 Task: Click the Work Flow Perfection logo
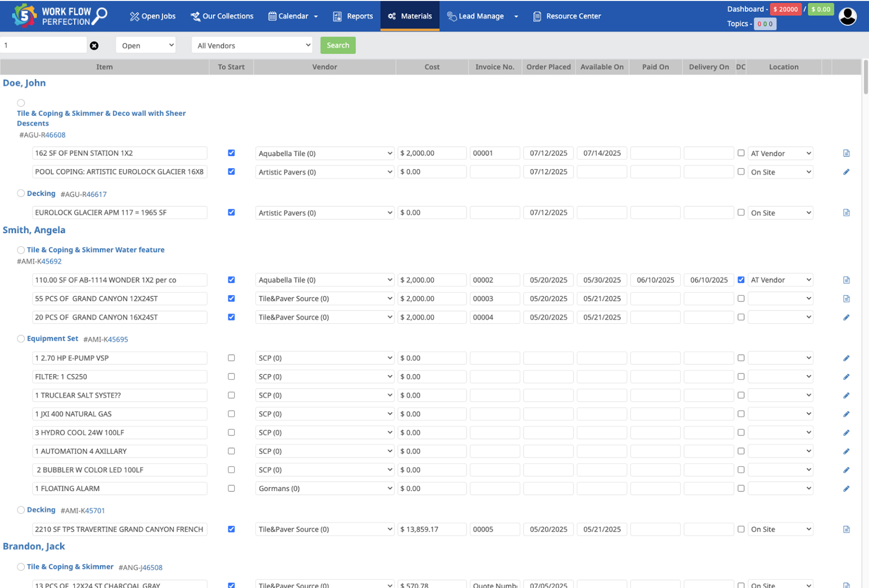59,16
